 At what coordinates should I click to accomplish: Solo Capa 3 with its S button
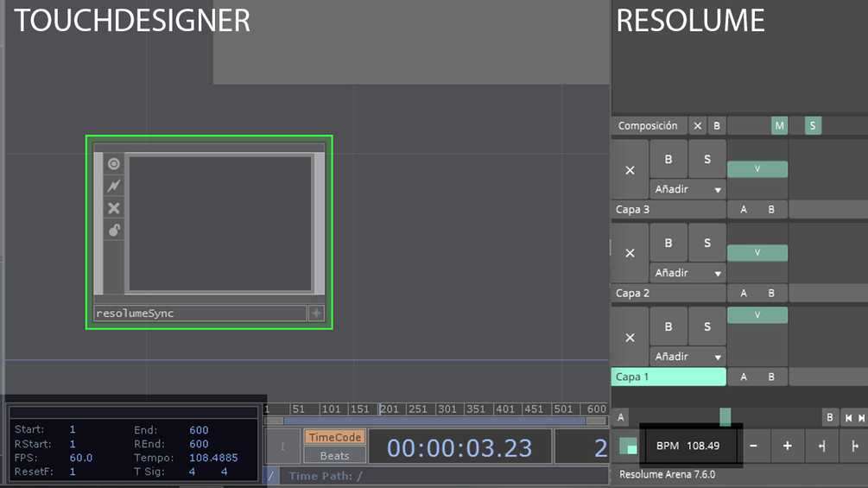pyautogui.click(x=706, y=159)
